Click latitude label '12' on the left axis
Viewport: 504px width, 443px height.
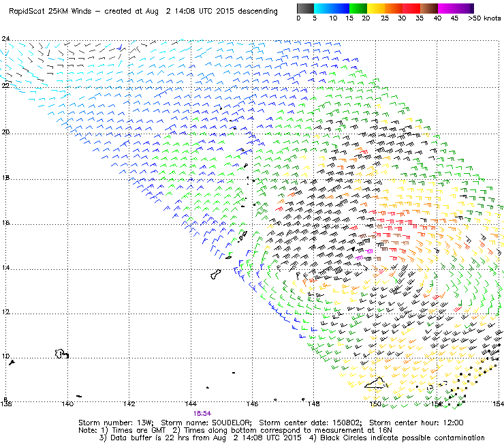pos(5,311)
